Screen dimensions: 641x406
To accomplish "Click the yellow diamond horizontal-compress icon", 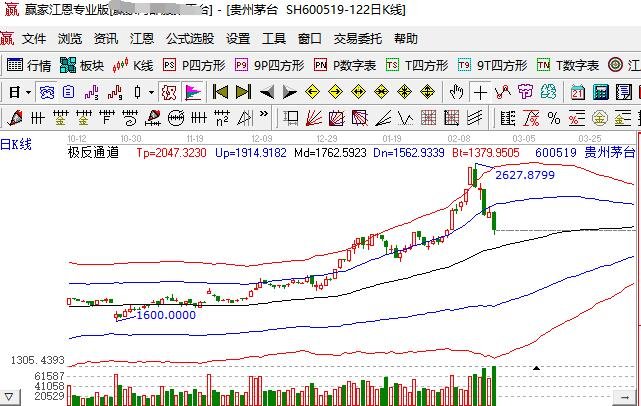I will 381,92.
